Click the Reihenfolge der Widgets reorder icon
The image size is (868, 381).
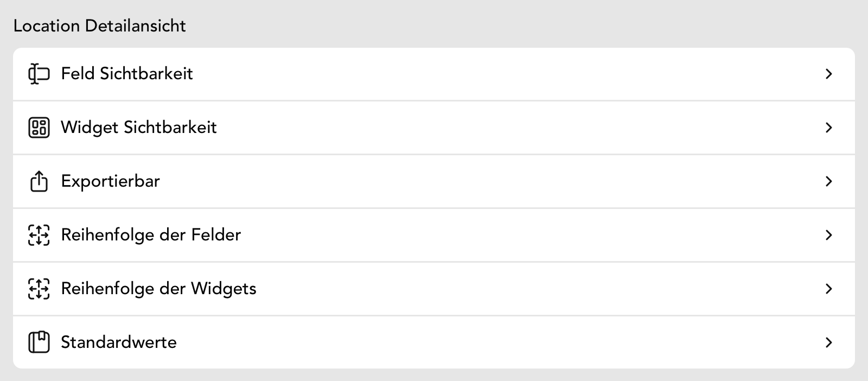click(39, 289)
